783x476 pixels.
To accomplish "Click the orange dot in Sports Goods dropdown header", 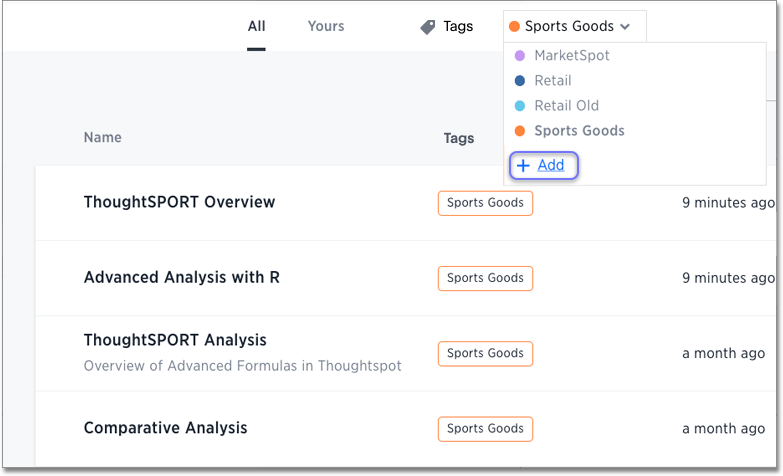I will pos(514,27).
